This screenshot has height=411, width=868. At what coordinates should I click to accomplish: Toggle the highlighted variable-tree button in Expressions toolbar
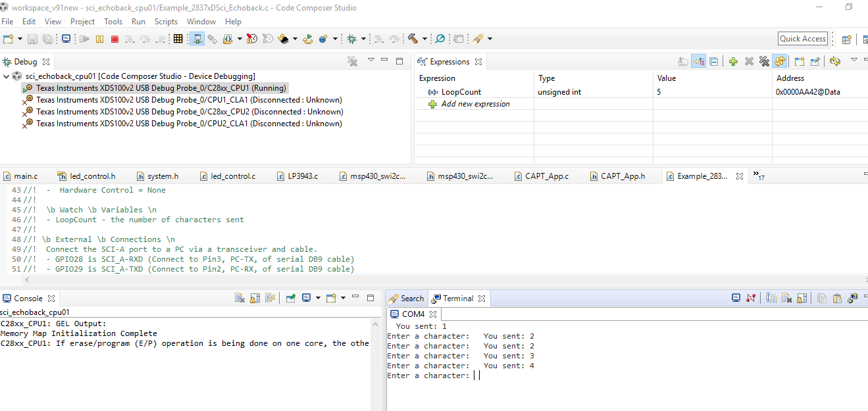tap(698, 62)
